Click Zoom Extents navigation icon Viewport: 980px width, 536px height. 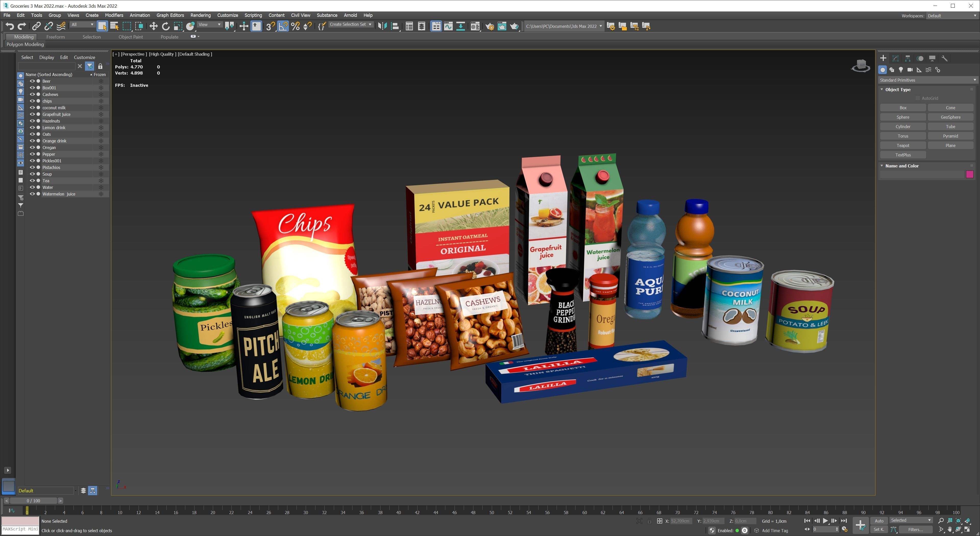(x=958, y=520)
